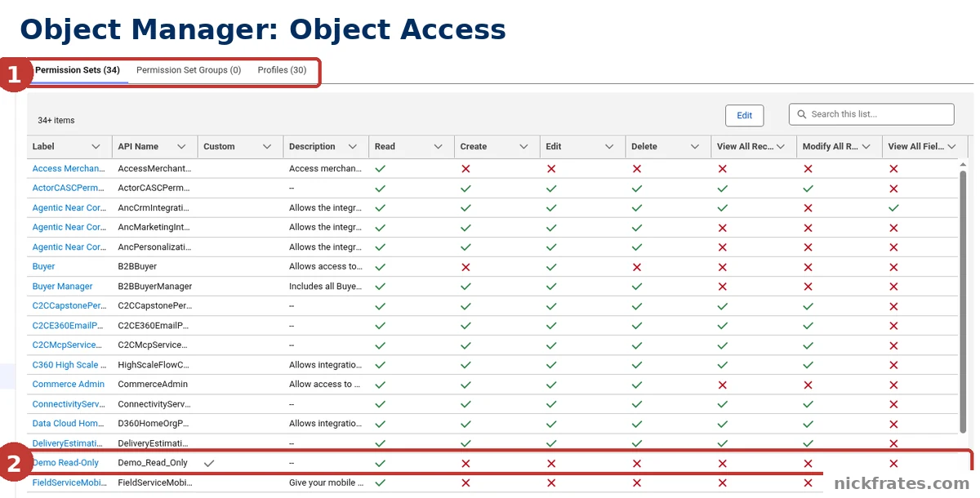This screenshot has width=980, height=498.
Task: Open FieldServiceMobi permission set link
Action: tap(69, 482)
